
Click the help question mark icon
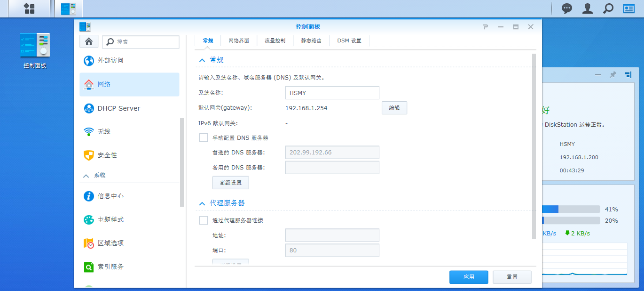coord(486,27)
